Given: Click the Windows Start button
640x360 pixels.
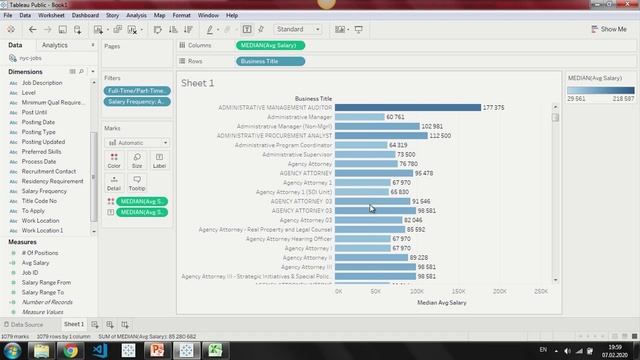Looking at the screenshot, I should pyautogui.click(x=12, y=351).
